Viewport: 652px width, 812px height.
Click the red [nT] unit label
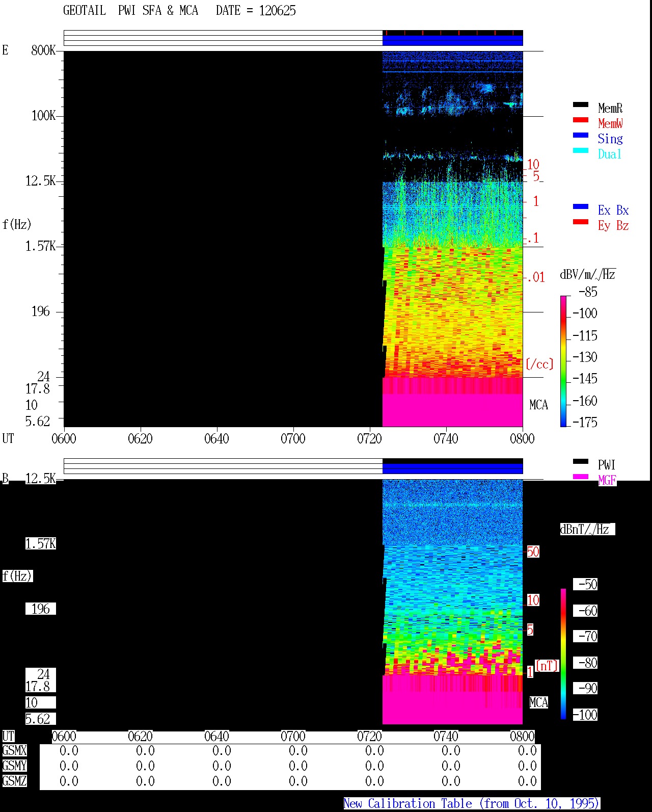tap(547, 666)
